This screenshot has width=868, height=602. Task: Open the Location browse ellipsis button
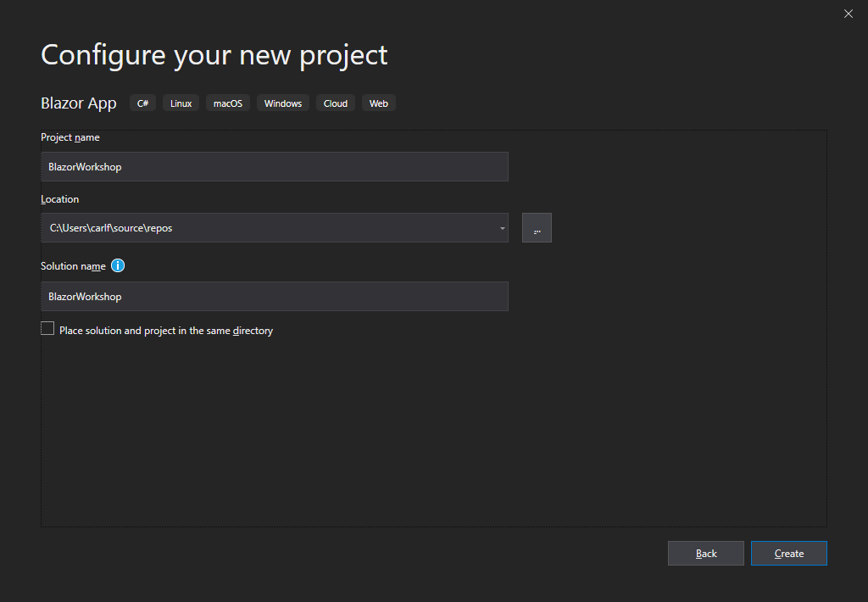coord(537,227)
